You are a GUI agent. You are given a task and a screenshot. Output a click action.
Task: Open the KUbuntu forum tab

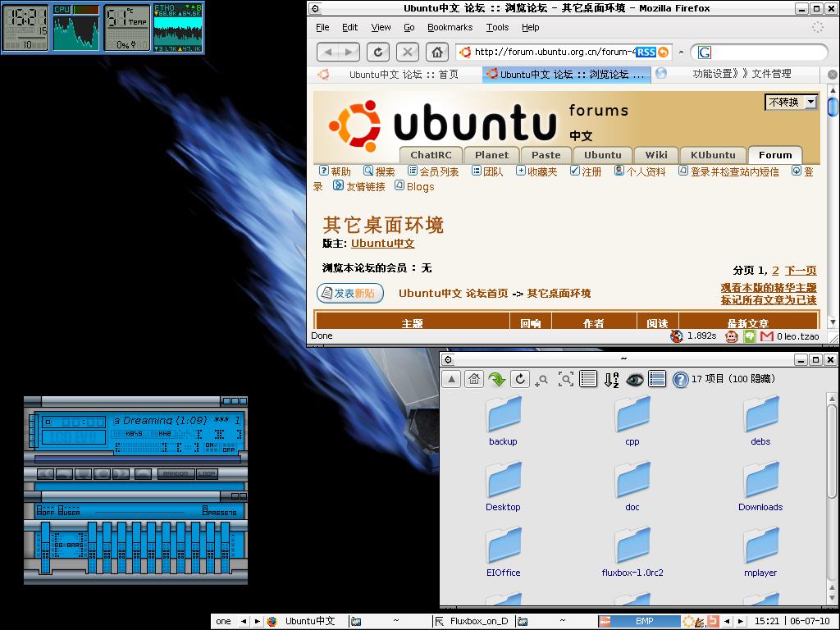(713, 155)
